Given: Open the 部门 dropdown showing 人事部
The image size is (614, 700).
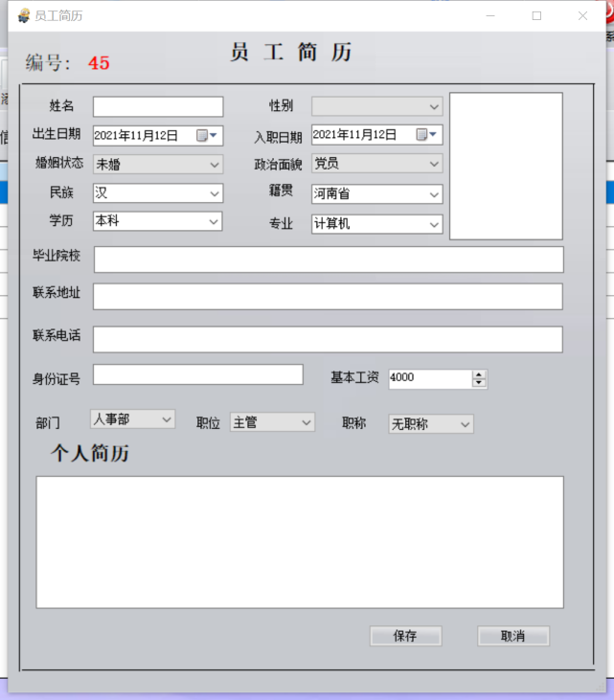Looking at the screenshot, I should click(x=132, y=419).
